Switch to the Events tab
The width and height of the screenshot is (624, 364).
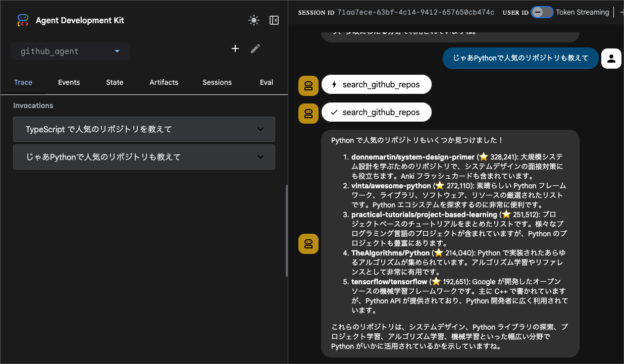pos(69,82)
